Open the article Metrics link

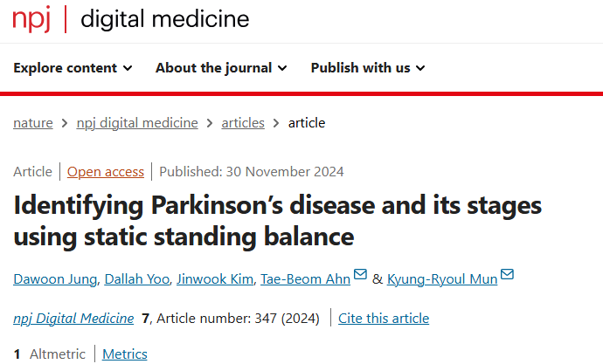point(125,354)
